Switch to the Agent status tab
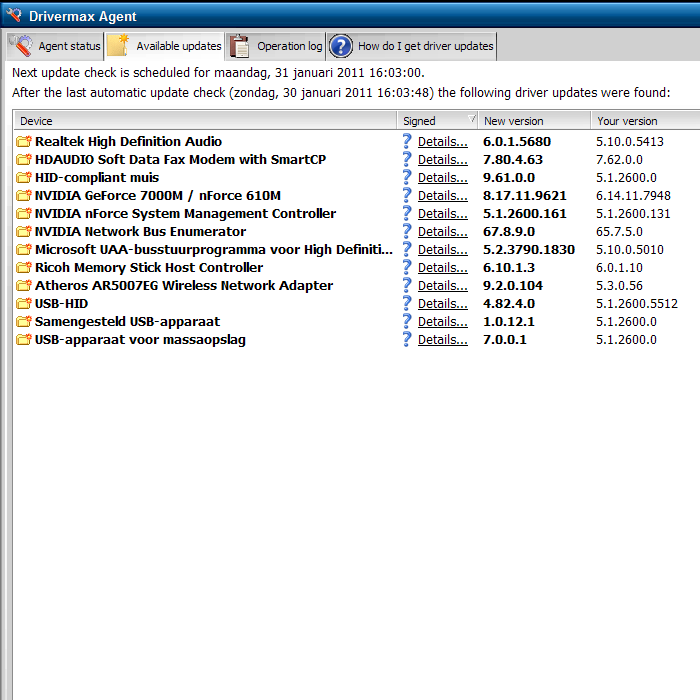Image resolution: width=700 pixels, height=700 pixels. click(55, 46)
